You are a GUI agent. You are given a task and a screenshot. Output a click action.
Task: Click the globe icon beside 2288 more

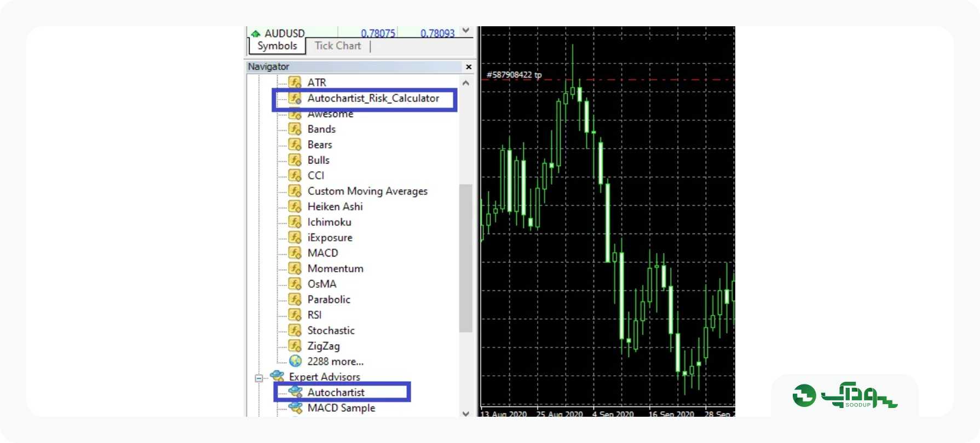click(x=295, y=361)
